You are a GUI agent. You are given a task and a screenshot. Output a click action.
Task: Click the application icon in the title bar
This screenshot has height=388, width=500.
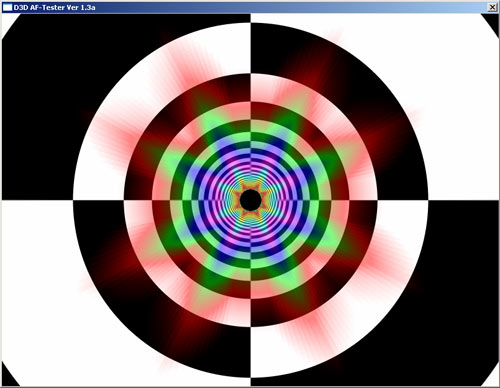point(7,7)
